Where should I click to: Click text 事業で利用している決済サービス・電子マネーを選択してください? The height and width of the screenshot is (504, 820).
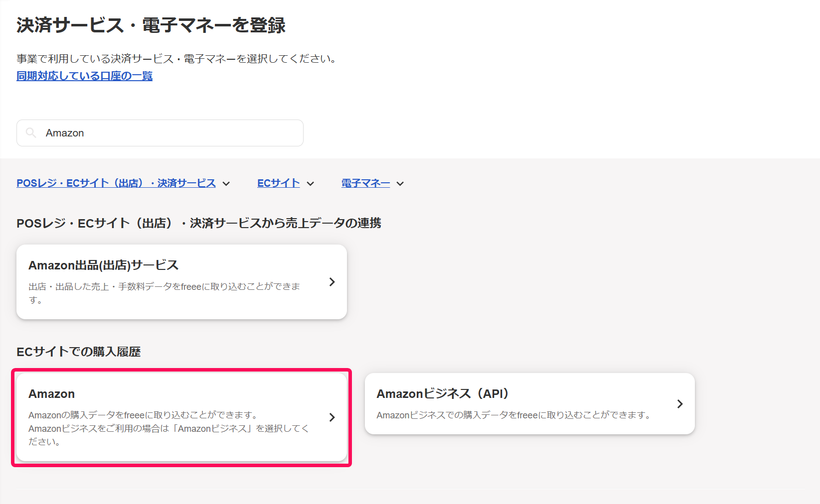click(x=177, y=59)
